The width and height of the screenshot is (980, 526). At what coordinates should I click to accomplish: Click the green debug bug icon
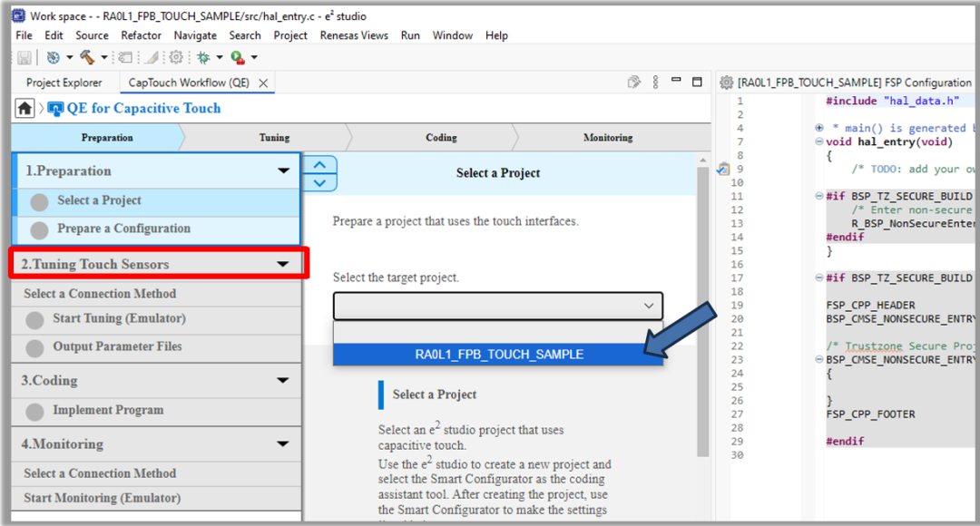tap(204, 57)
